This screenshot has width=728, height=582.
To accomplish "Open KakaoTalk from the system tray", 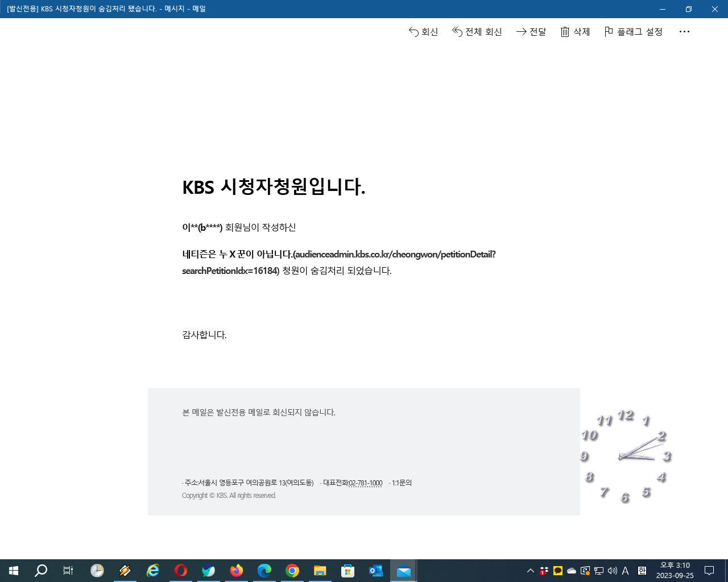I will pos(558,571).
